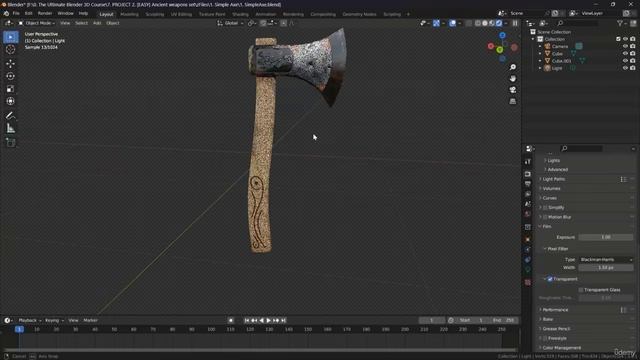The width and height of the screenshot is (640, 360).
Task: Disable Light in renders with camera icon
Action: (633, 68)
